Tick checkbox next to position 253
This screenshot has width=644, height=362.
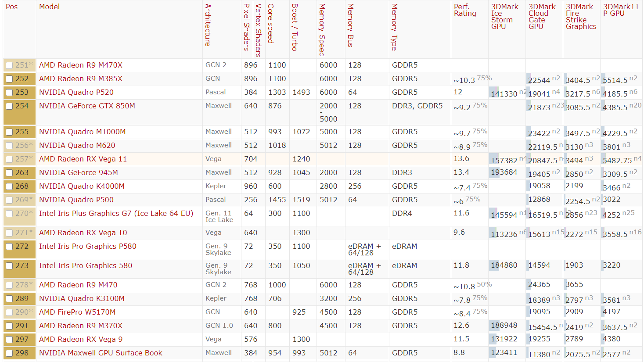coord(9,93)
